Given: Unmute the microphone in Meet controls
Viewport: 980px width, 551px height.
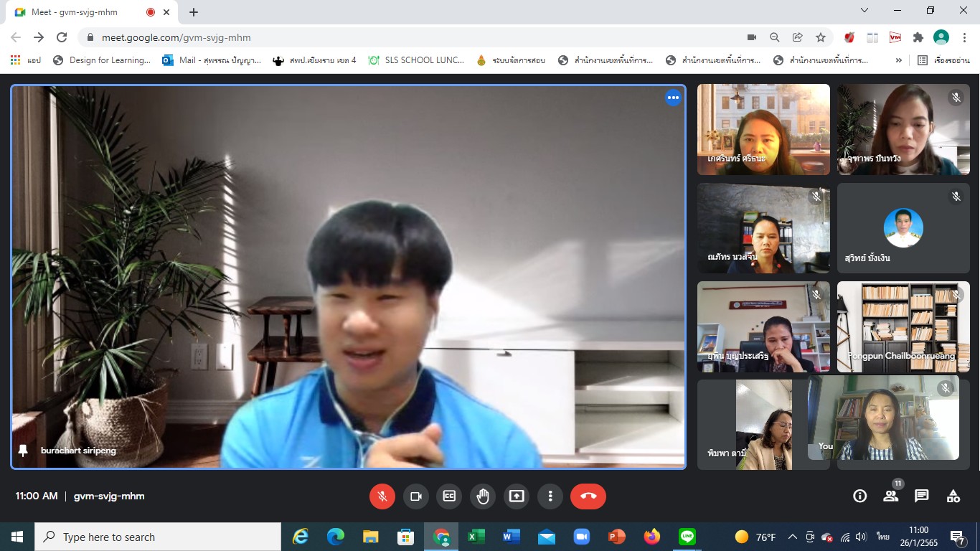Looking at the screenshot, I should 382,496.
